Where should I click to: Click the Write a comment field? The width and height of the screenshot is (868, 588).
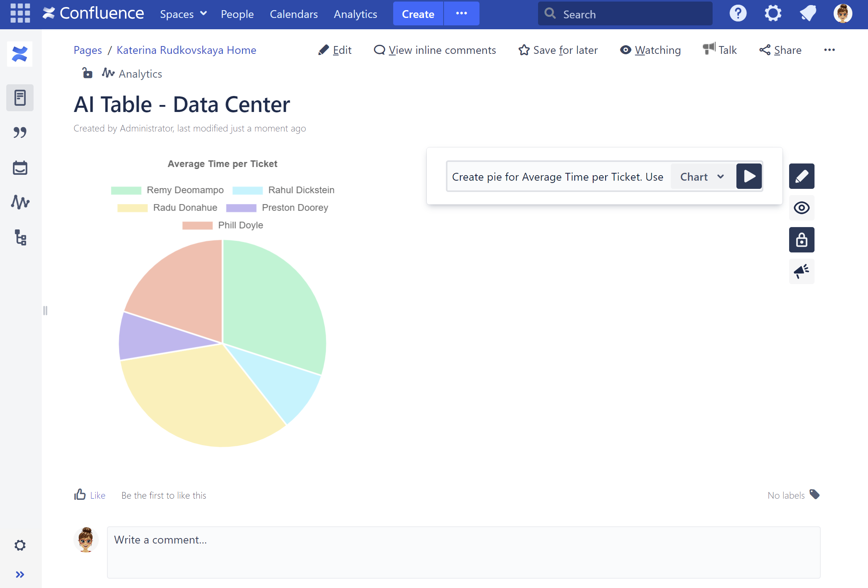tap(463, 552)
